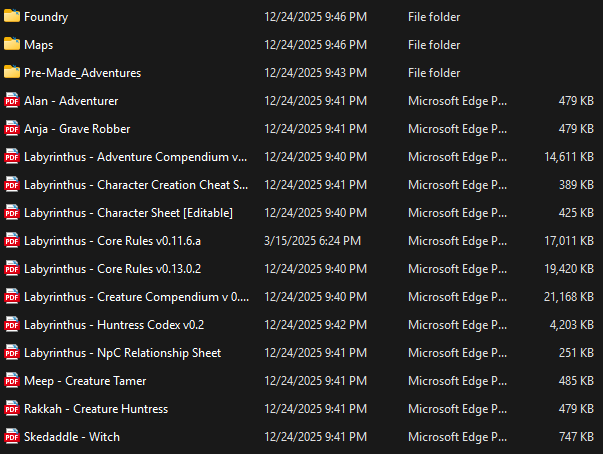Image resolution: width=603 pixels, height=454 pixels.
Task: Click the PDF icon for Anja - Grave Robber
Action: pos(12,129)
